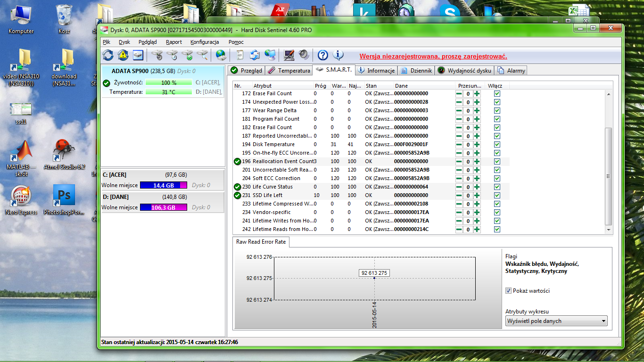Click the C: free space 14,4 GB bar
This screenshot has width=644, height=362.
point(164,185)
